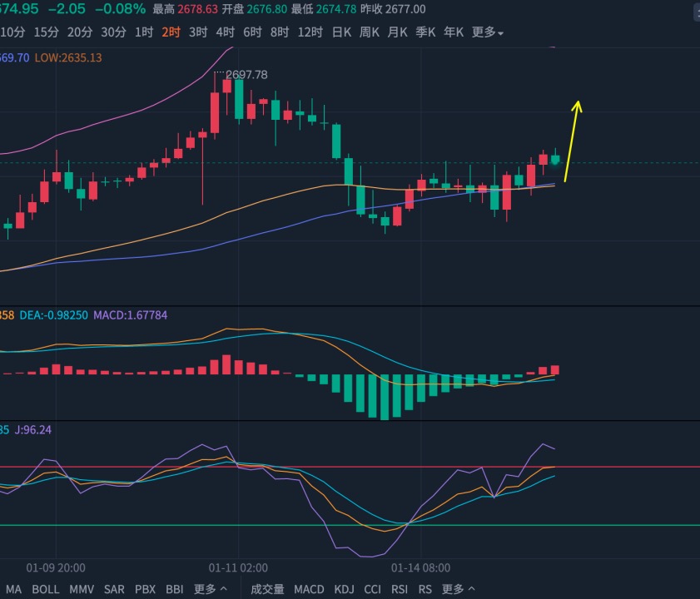This screenshot has height=599, width=700.
Task: Show the KDJ sub-indicator
Action: (x=345, y=589)
